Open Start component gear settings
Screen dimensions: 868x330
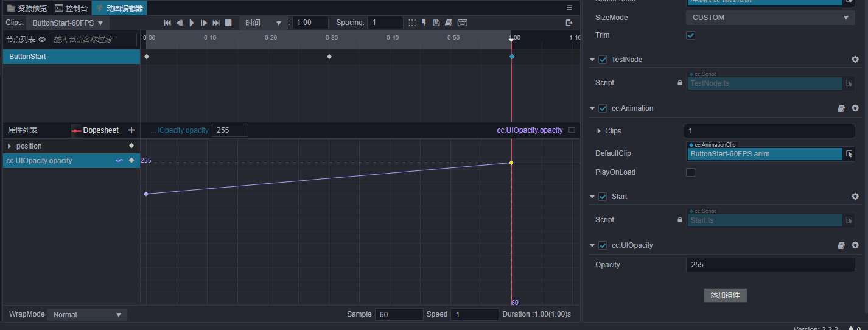pos(855,197)
